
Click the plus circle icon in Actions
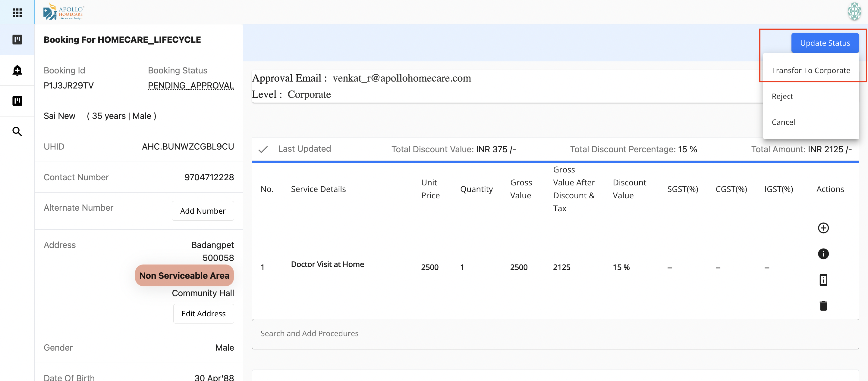[823, 228]
